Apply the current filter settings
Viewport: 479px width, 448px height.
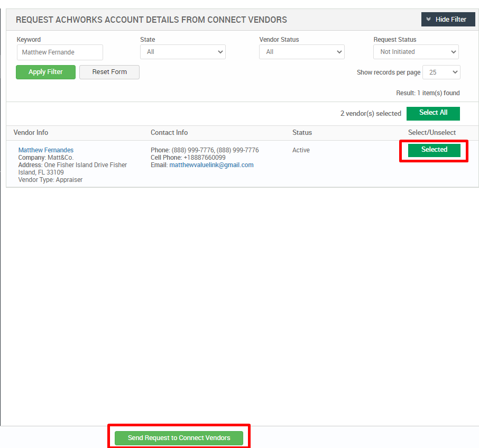coord(45,71)
